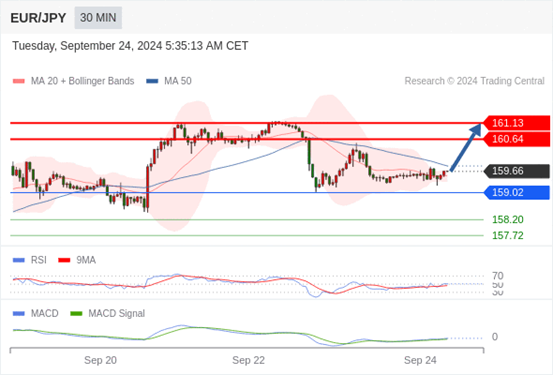
Task: Select the MA 50 legend label
Action: (178, 81)
